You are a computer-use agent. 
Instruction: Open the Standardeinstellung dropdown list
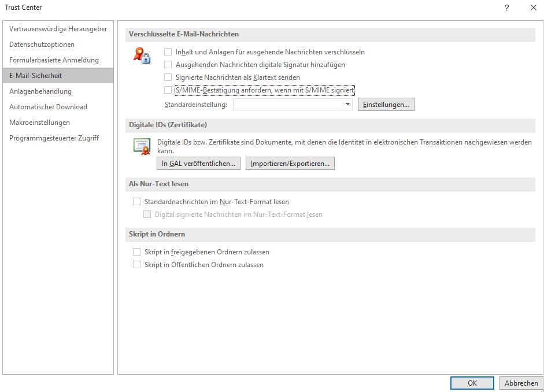[x=347, y=105]
